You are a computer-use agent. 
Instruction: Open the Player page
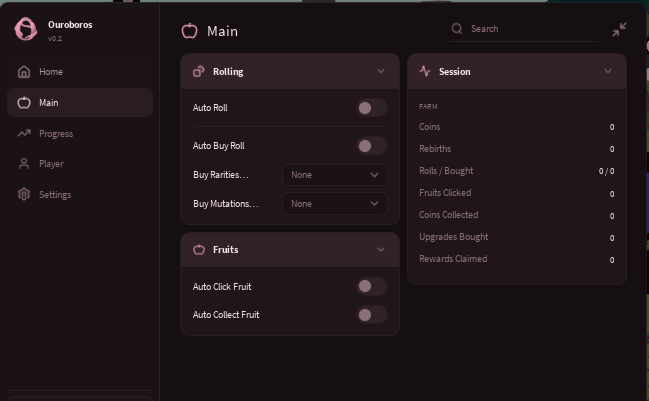coord(80,164)
